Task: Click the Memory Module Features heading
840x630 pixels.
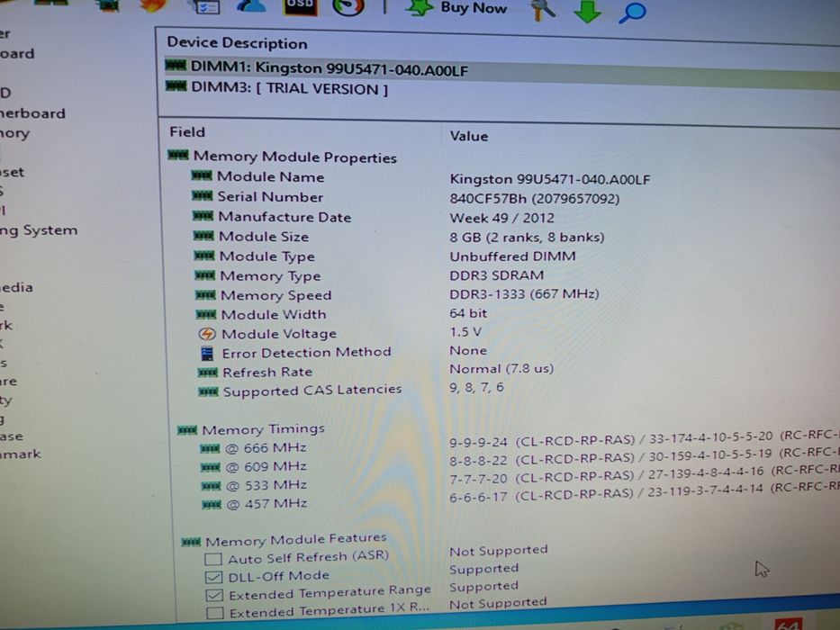Action: click(295, 540)
